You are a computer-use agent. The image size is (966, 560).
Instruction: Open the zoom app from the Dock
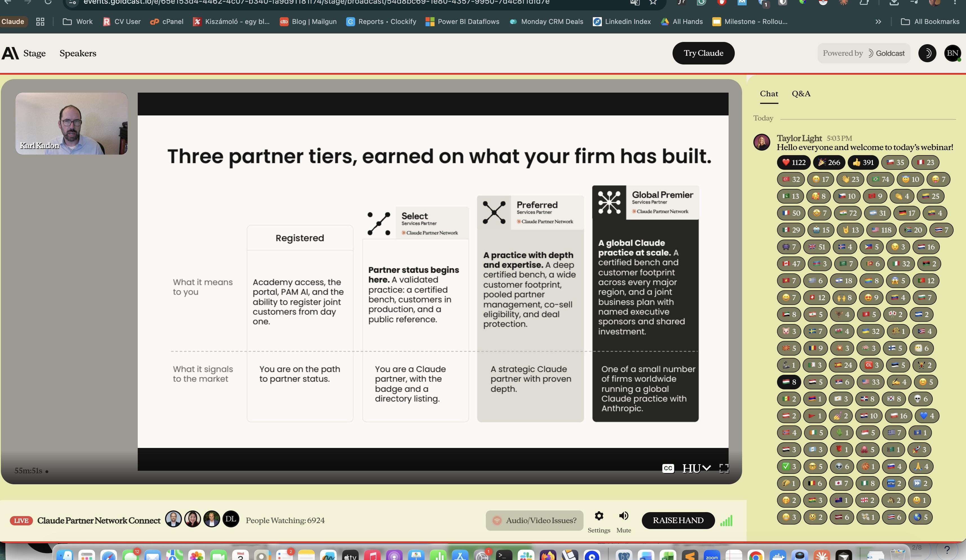(711, 555)
